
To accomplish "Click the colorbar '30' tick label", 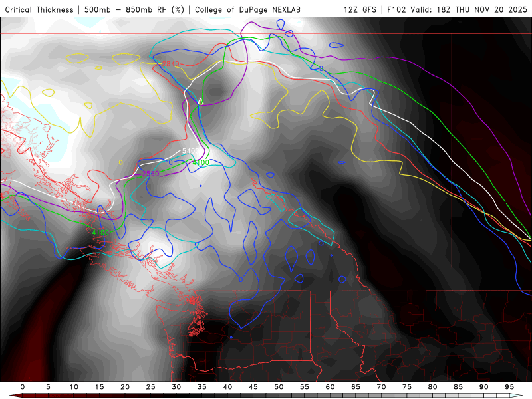I will pos(176,387).
